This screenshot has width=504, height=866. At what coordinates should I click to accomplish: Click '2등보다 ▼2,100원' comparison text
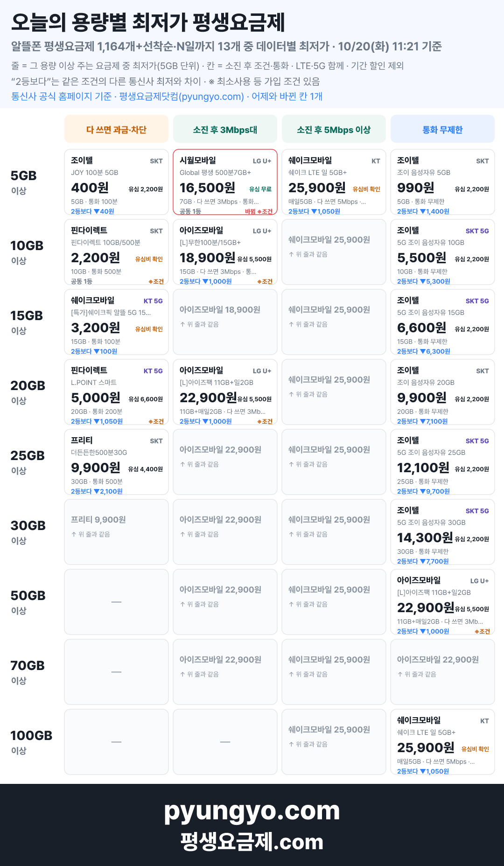pyautogui.click(x=97, y=491)
